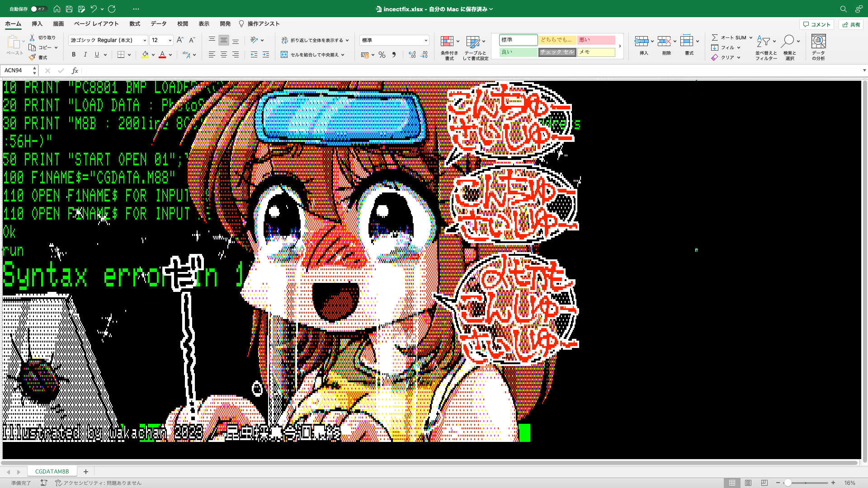Toggle bottom vertical alignment

coord(236,40)
